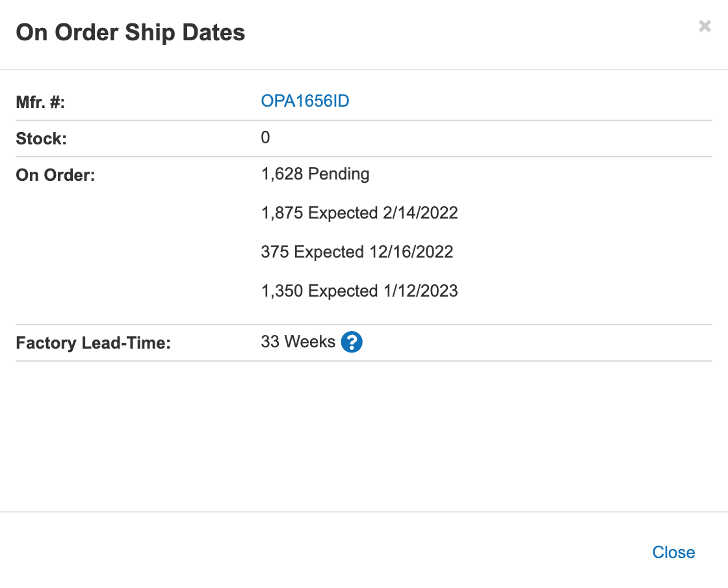
Task: Click the Close link in the footer
Action: (x=673, y=552)
